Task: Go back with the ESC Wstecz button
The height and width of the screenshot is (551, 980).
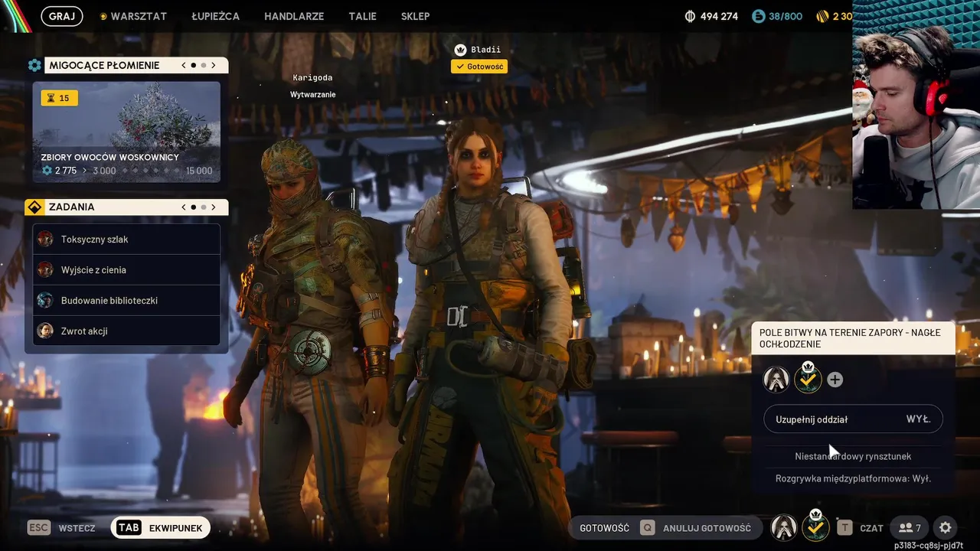Action: tap(61, 528)
